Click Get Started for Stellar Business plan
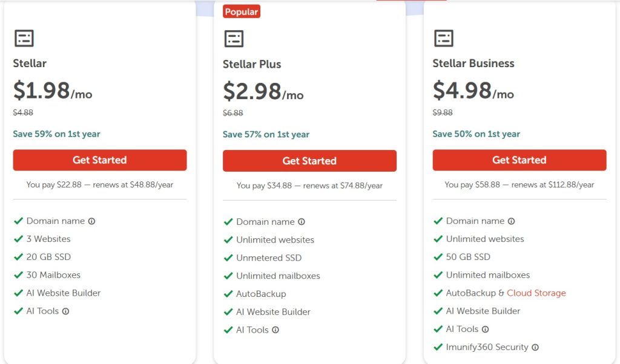620x364 pixels. click(x=519, y=160)
